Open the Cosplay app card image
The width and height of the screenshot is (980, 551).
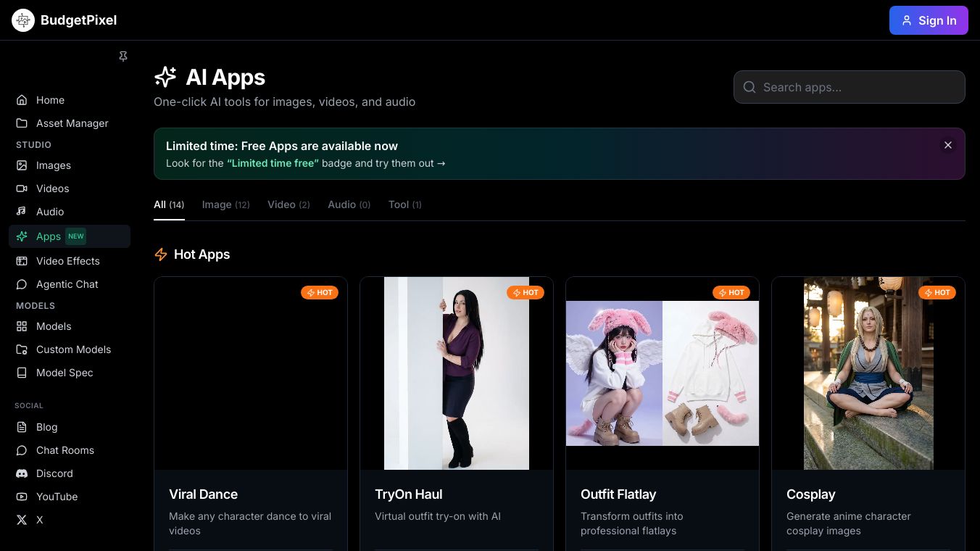click(x=868, y=373)
